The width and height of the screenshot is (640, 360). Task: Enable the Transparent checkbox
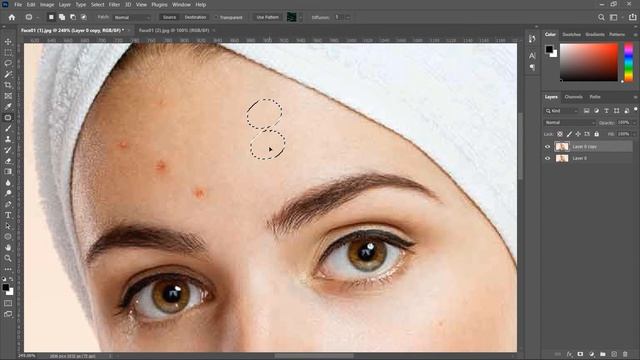(216, 18)
